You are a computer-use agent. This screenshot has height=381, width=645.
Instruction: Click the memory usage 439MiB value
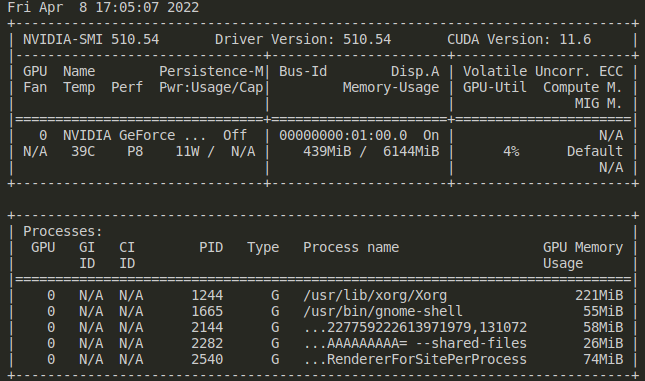pyautogui.click(x=327, y=151)
